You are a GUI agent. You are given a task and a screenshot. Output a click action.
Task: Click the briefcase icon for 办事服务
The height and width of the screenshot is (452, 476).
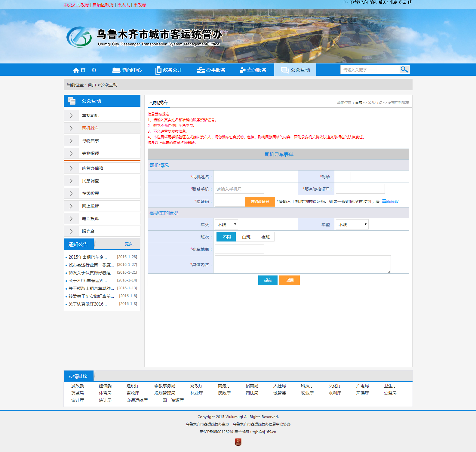point(200,70)
